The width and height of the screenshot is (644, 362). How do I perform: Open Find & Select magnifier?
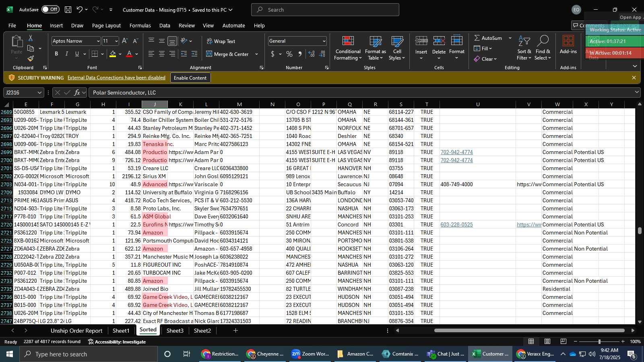[x=543, y=48]
